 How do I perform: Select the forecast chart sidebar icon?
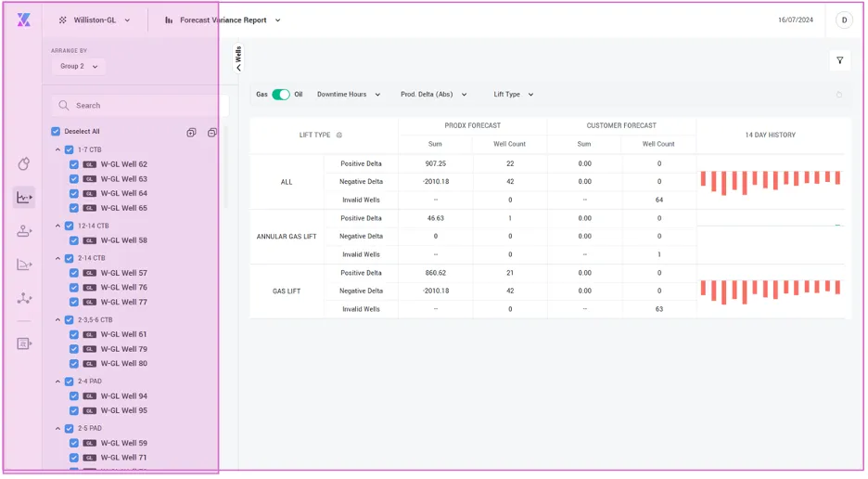coord(24,198)
